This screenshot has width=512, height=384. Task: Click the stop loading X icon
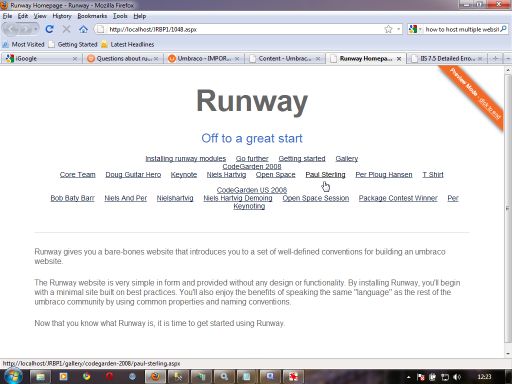tap(66, 29)
